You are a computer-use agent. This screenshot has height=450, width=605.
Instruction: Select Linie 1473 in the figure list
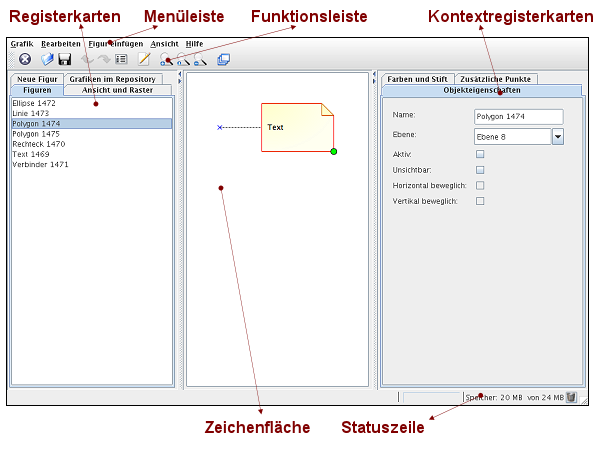(92, 113)
